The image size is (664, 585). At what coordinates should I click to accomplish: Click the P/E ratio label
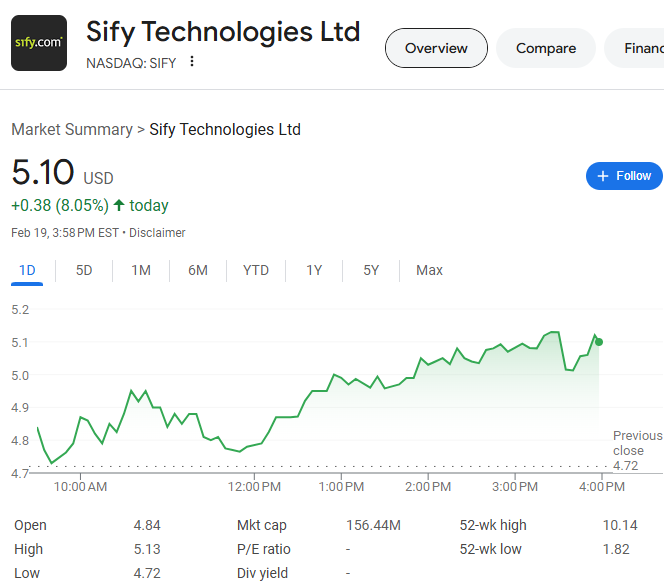[264, 549]
